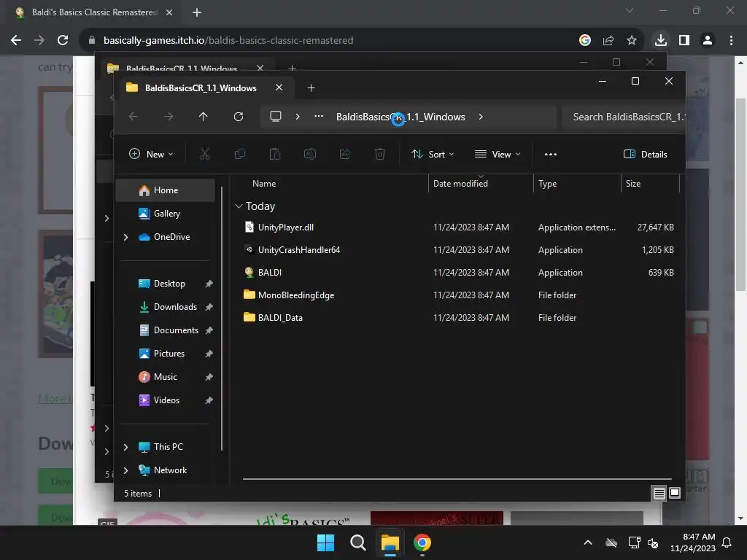Sort by Date modified column header

click(460, 184)
